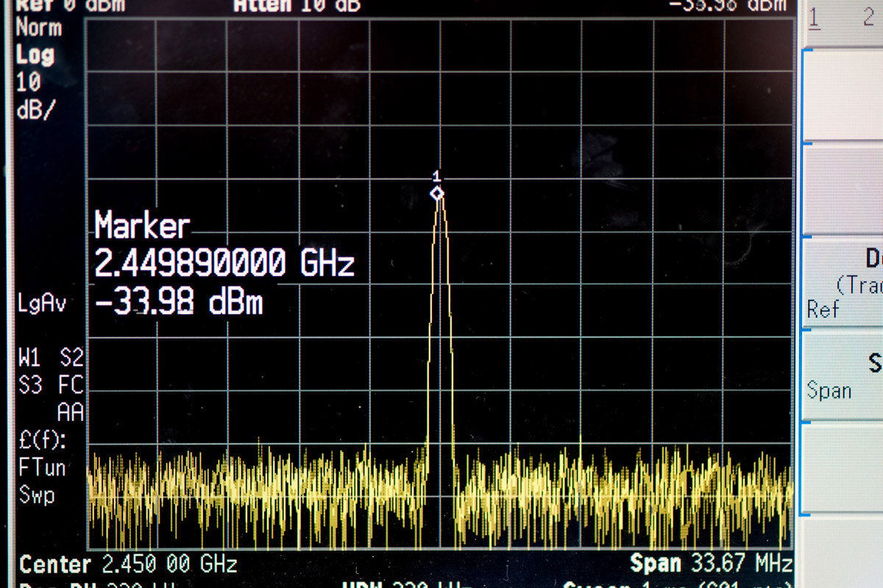The height and width of the screenshot is (588, 883).
Task: Click the Atten 10 dB indicator
Action: (297, 6)
